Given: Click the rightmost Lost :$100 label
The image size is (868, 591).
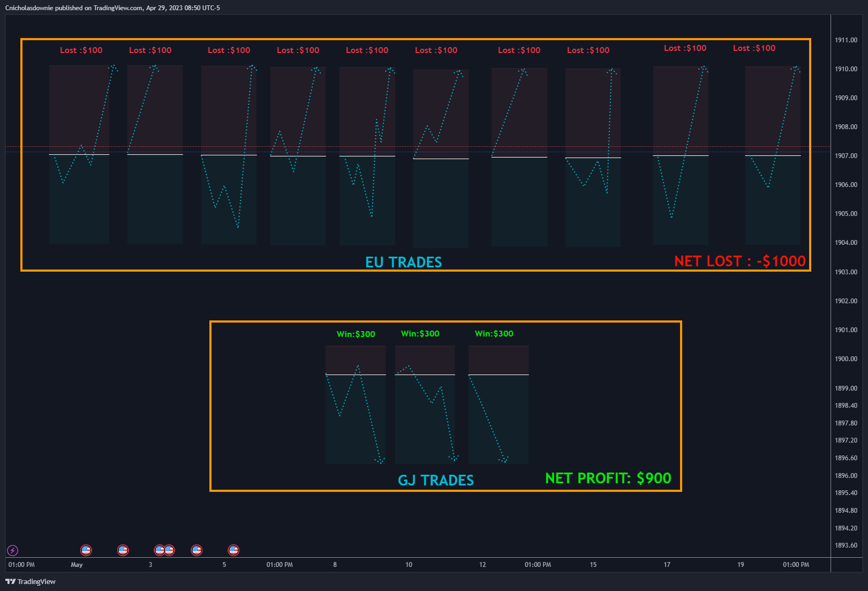Looking at the screenshot, I should (x=754, y=48).
